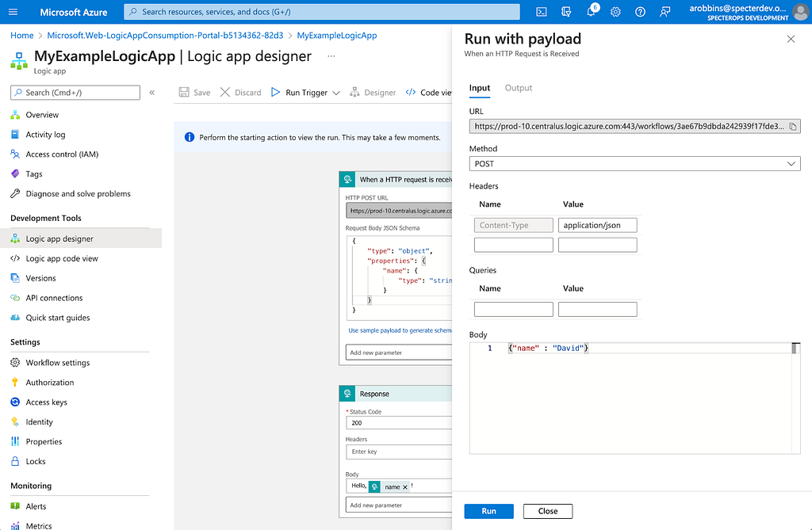This screenshot has width=812, height=530.
Task: Click Run Trigger in the toolbar
Action: pos(300,93)
